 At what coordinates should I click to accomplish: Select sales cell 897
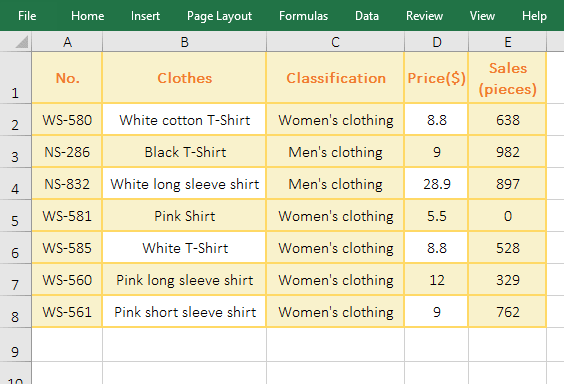click(508, 184)
